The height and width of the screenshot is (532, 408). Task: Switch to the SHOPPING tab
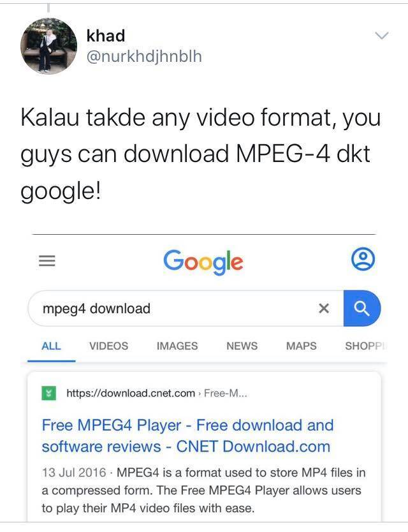pyautogui.click(x=365, y=346)
